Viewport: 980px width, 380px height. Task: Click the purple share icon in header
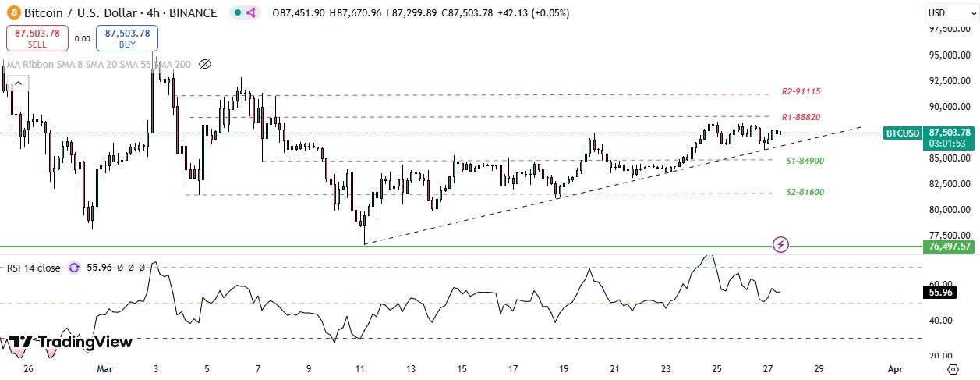pos(252,13)
